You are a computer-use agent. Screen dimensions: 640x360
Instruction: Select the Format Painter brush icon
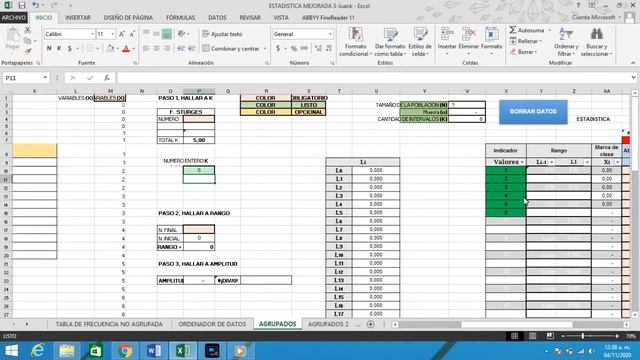coord(27,51)
